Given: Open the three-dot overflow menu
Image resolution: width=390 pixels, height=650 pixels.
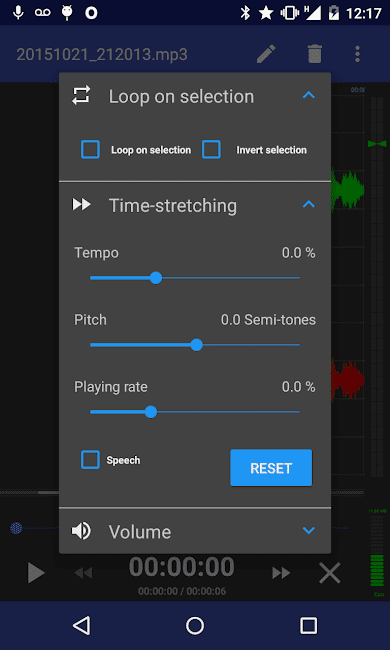Looking at the screenshot, I should coord(357,54).
